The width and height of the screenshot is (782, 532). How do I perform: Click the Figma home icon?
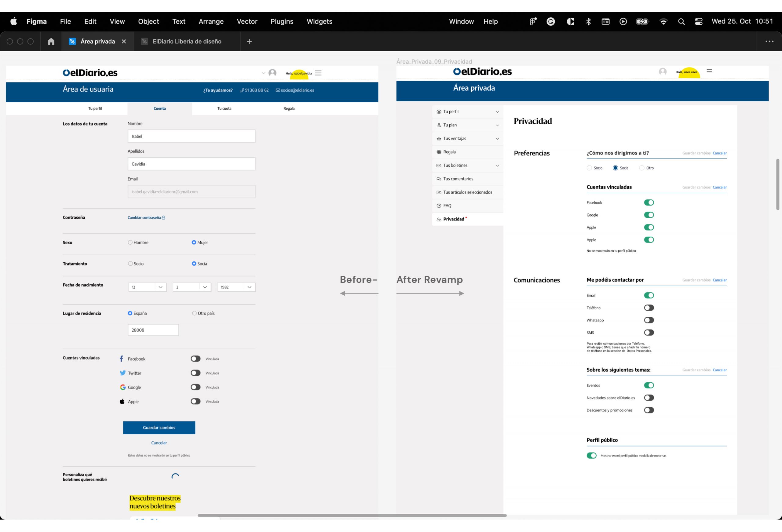pyautogui.click(x=51, y=42)
